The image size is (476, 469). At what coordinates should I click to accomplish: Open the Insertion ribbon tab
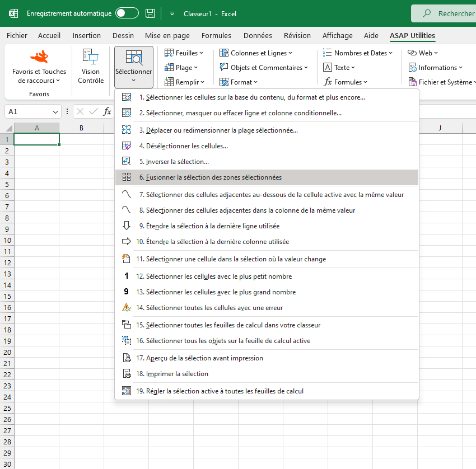86,35
